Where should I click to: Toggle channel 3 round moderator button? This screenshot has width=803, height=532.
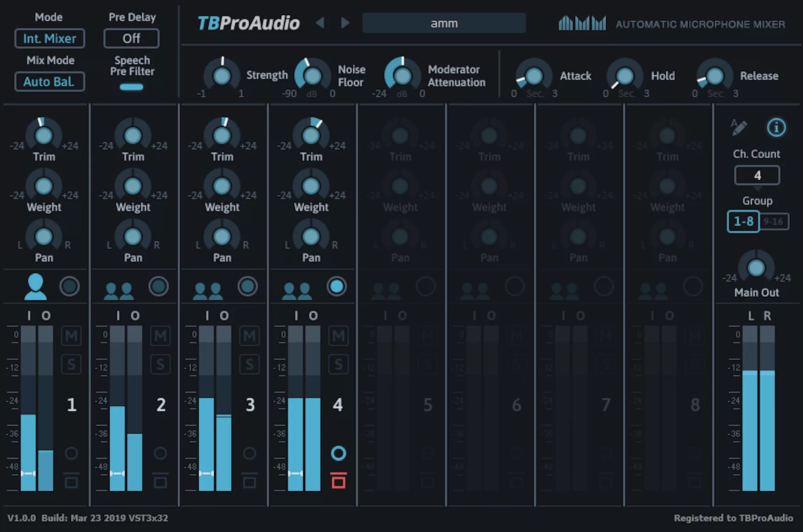pos(247,287)
